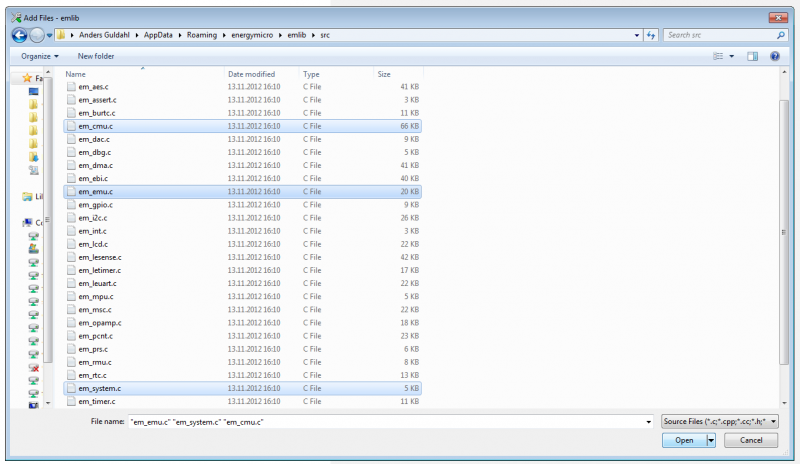The width and height of the screenshot is (800, 464).
Task: Click the Change your view icon
Action: click(x=718, y=56)
